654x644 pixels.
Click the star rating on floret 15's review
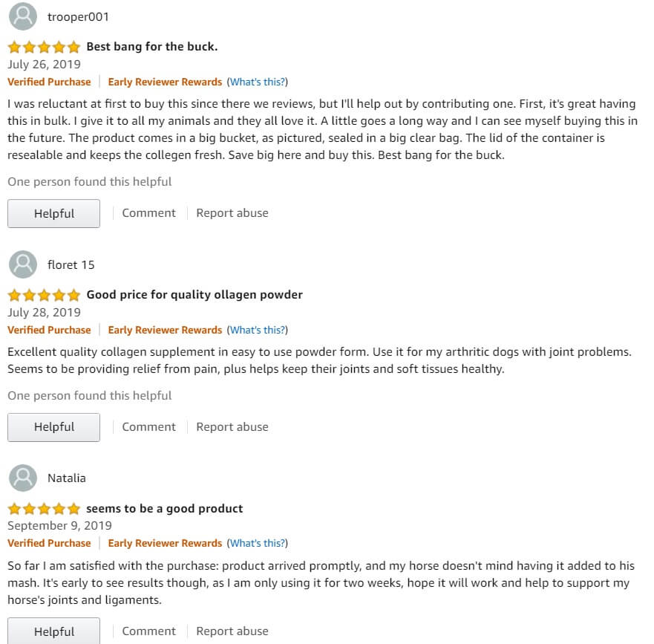click(x=44, y=295)
